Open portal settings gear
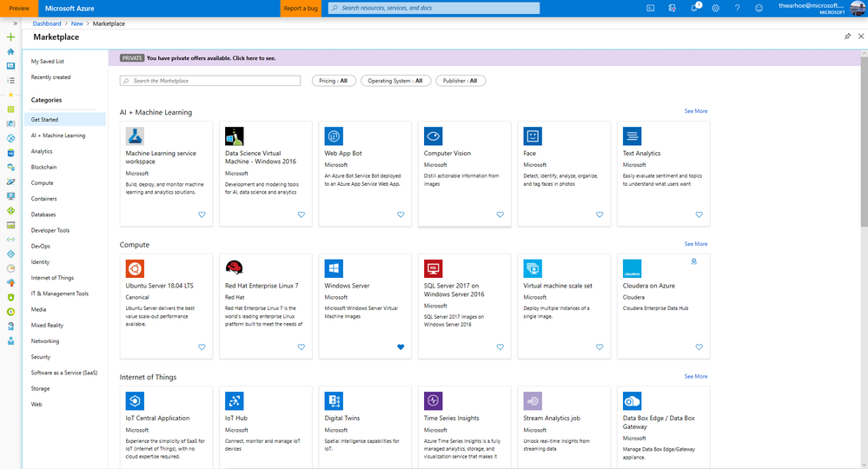The width and height of the screenshot is (868, 469). (x=716, y=9)
